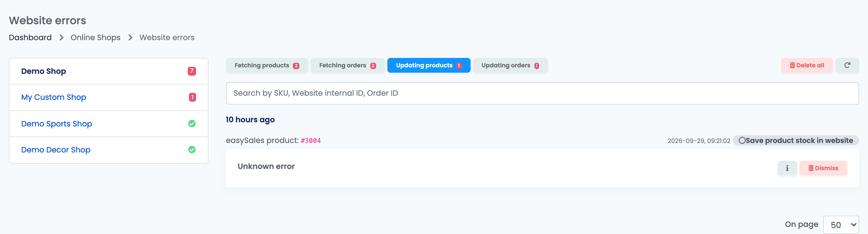Delete all errors with Delete all button
Viewport: 868px width, 234px height.
[x=807, y=65]
